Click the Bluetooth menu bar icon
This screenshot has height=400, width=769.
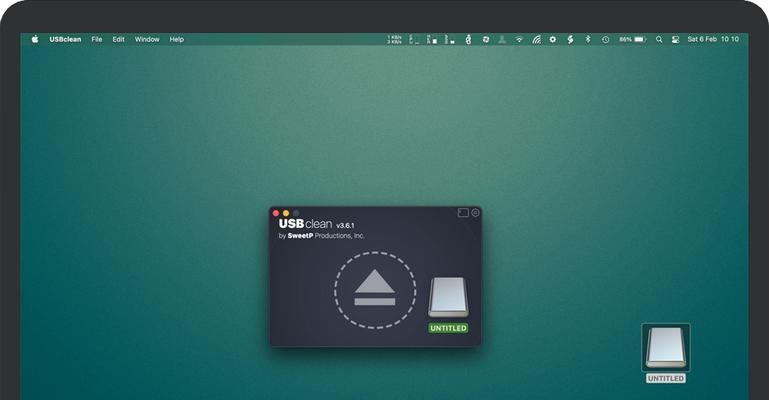[x=588, y=39]
